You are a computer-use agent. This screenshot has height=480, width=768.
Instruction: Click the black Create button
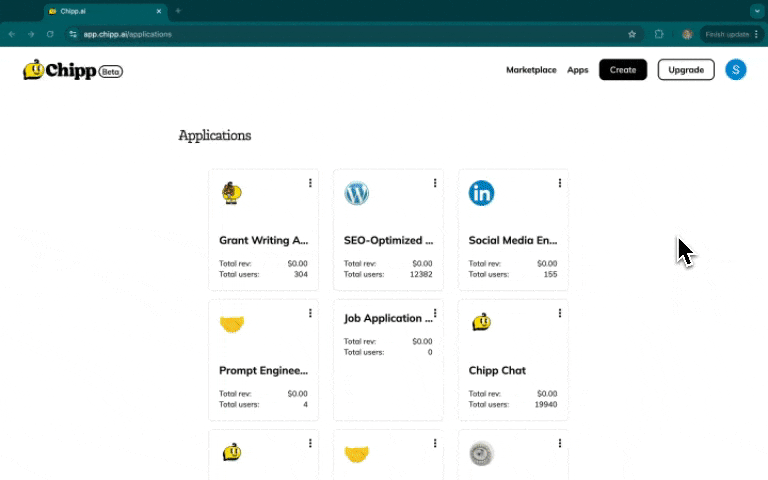(x=623, y=70)
